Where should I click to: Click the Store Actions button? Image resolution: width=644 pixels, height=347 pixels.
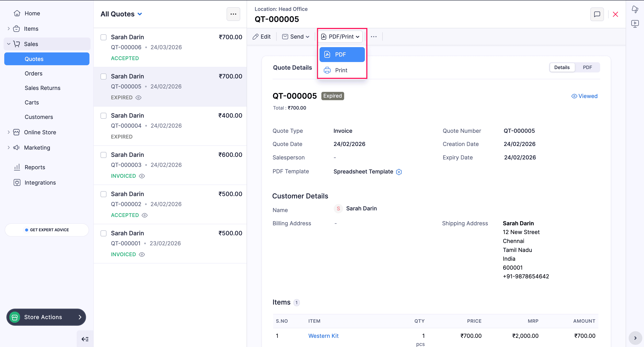[46, 317]
